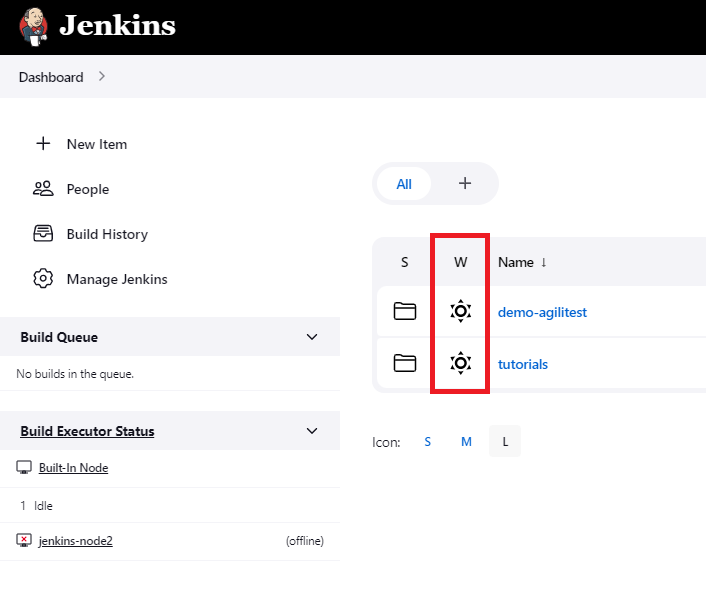This screenshot has height=597, width=706.
Task: Collapse the Build Executor Status panel
Action: point(312,431)
